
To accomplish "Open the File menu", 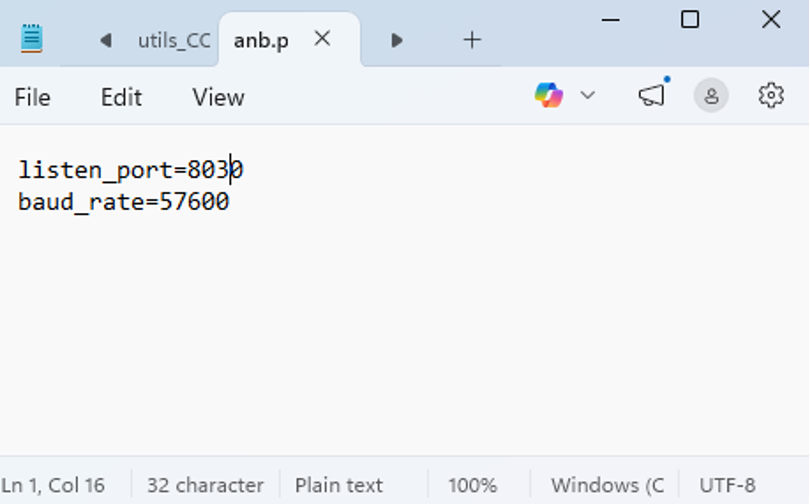I will 32,97.
